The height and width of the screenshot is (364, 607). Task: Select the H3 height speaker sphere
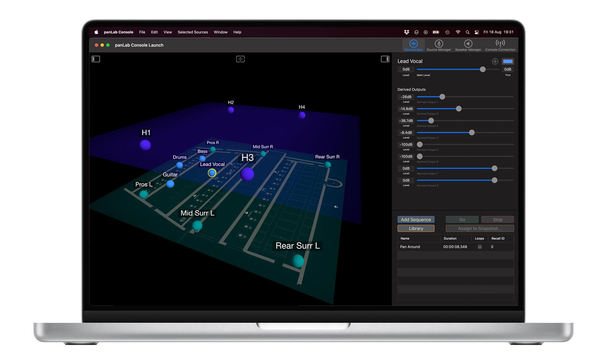[247, 174]
